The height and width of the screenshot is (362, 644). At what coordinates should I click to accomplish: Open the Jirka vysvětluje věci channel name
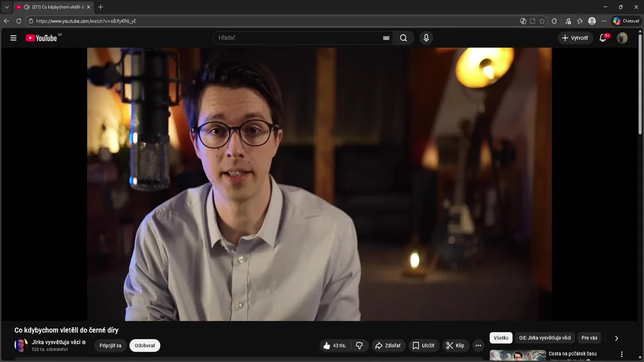click(x=56, y=342)
